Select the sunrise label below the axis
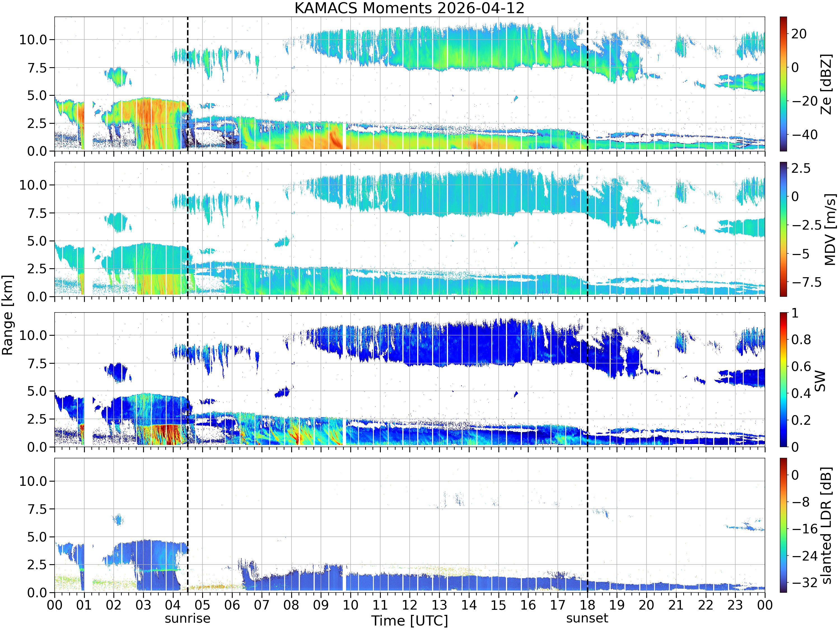This screenshot has width=840, height=630. tap(188, 618)
